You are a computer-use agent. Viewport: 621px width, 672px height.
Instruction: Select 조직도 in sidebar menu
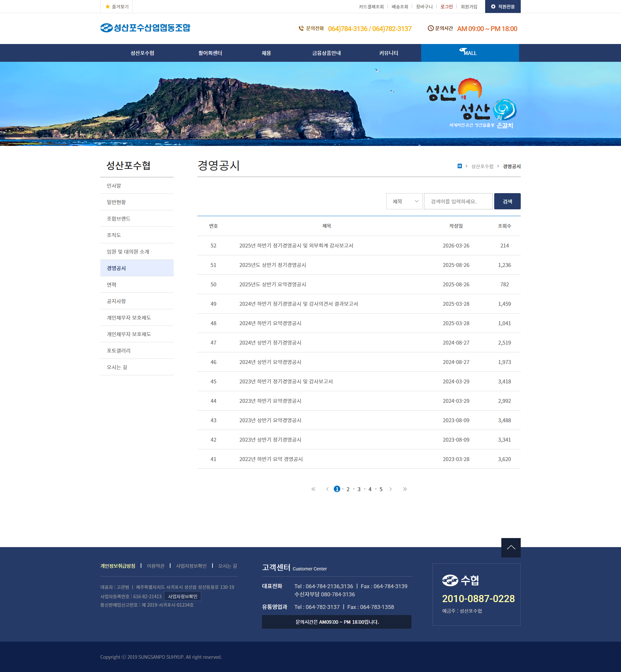pyautogui.click(x=114, y=235)
